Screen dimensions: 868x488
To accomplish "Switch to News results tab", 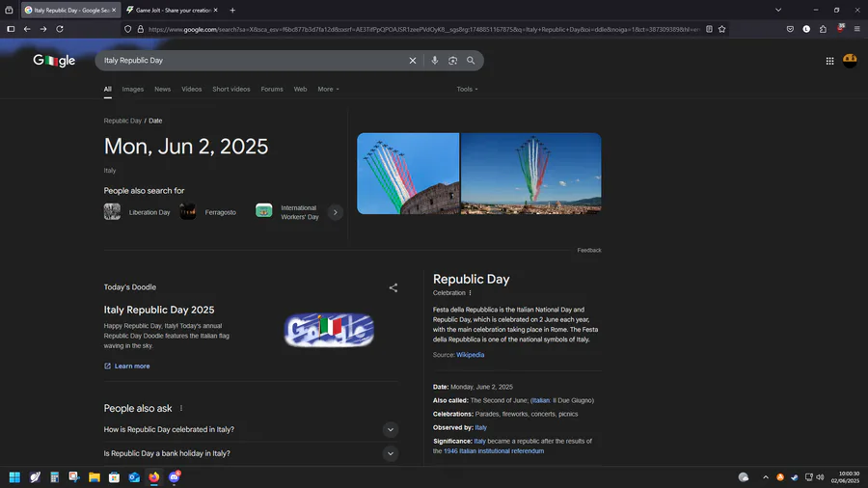I will click(162, 89).
